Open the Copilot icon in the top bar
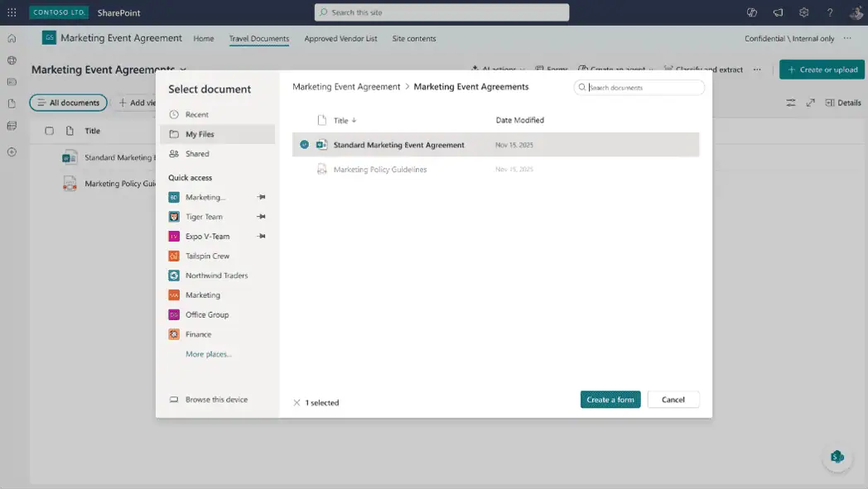This screenshot has height=489, width=868. tap(752, 12)
